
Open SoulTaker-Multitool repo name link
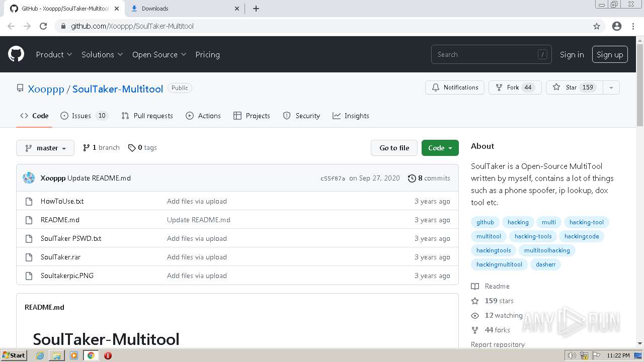tap(118, 89)
